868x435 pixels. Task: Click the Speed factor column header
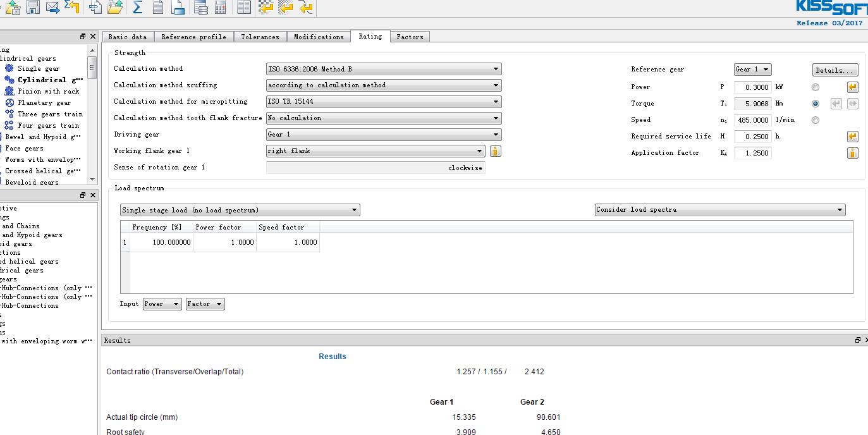(x=288, y=227)
